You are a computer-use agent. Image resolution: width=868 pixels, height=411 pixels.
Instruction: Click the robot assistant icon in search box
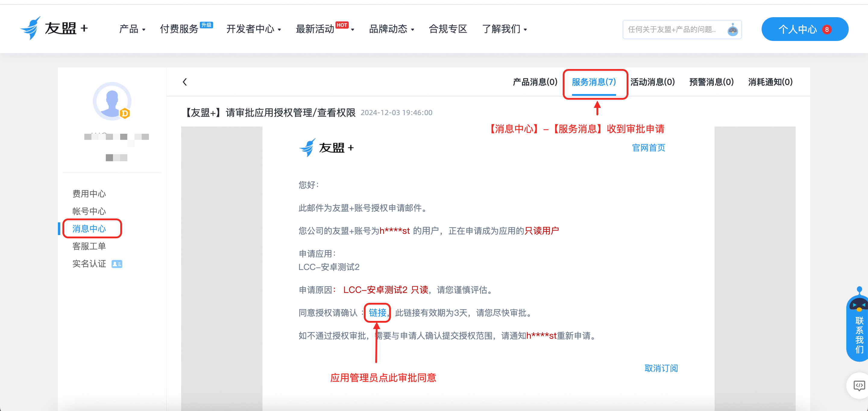click(733, 30)
